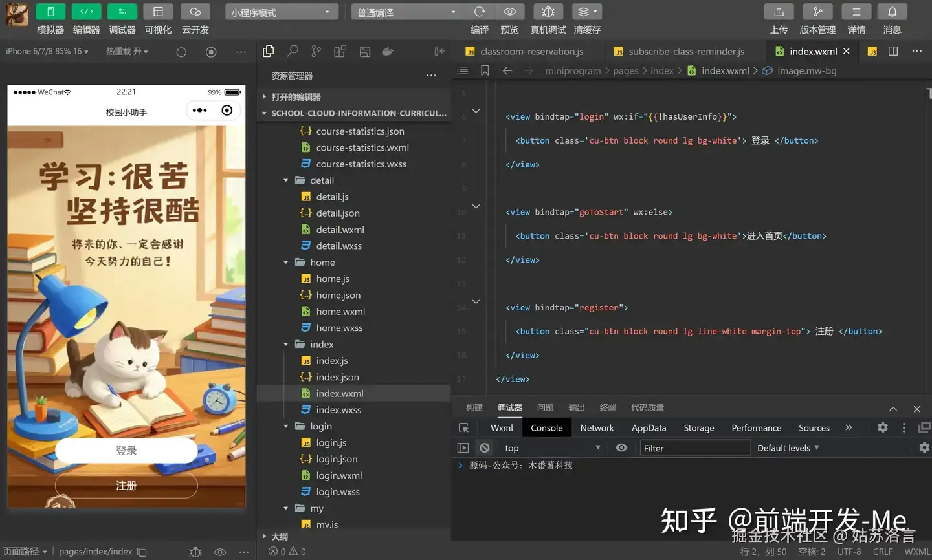Start real device debugging
This screenshot has height=560, width=932.
[x=548, y=12]
